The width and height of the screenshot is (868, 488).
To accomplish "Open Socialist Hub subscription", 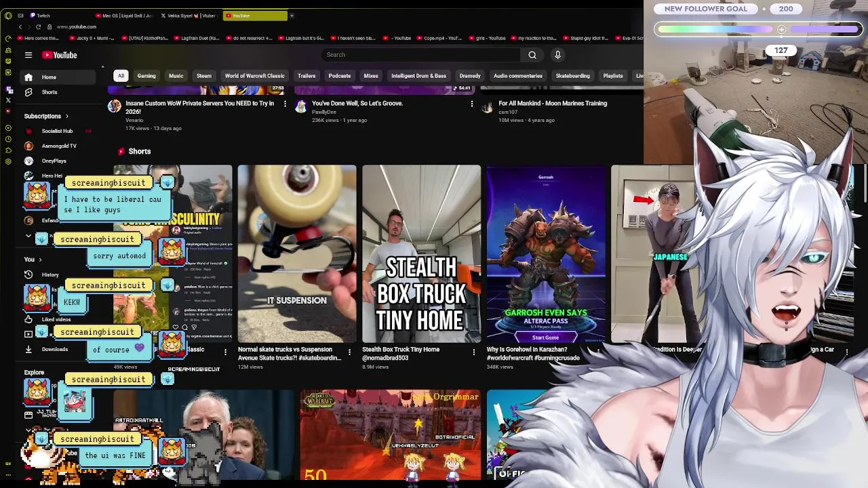I will (57, 131).
